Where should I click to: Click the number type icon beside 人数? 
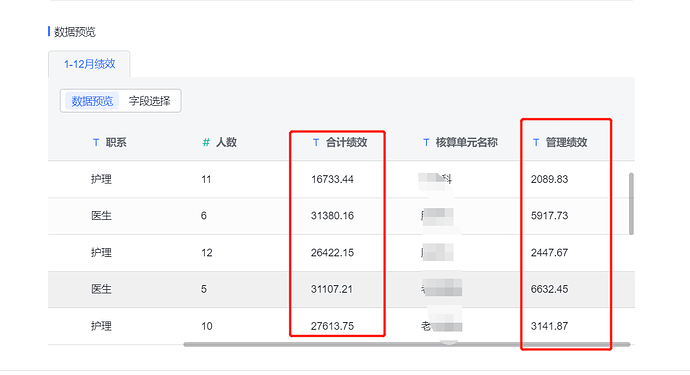tap(206, 143)
